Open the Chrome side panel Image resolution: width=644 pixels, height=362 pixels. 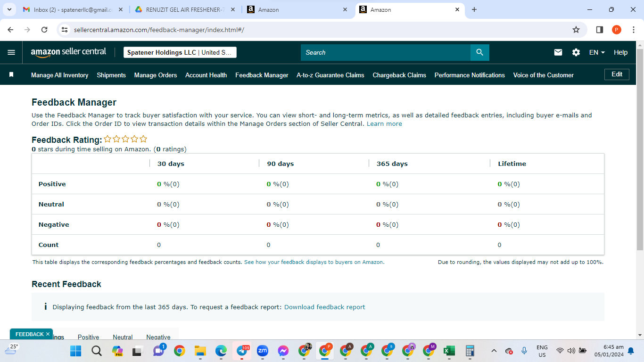[600, 30]
